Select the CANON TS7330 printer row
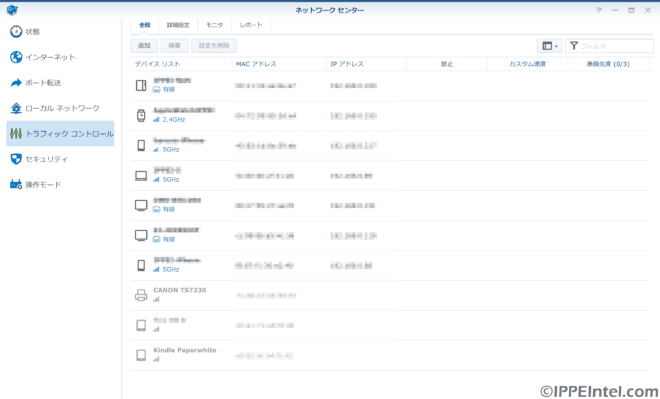 (389, 295)
